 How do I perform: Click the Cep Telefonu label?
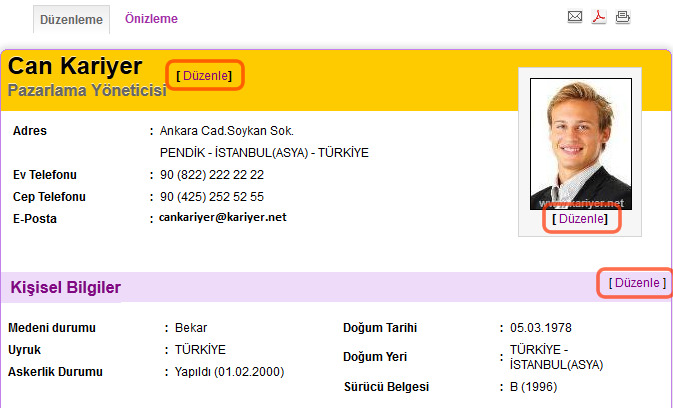pos(49,196)
